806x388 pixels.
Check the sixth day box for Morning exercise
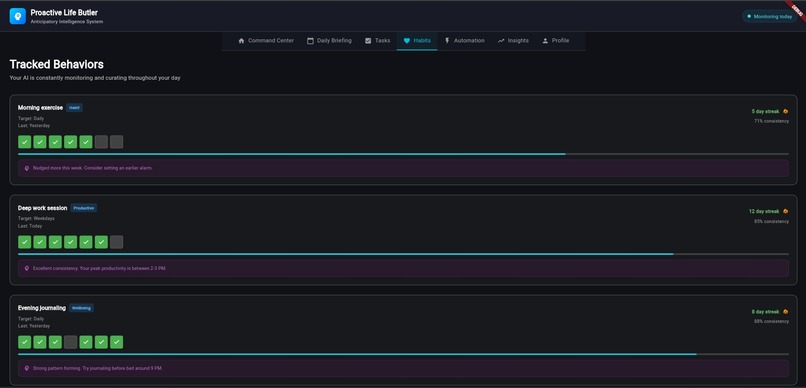[101, 142]
